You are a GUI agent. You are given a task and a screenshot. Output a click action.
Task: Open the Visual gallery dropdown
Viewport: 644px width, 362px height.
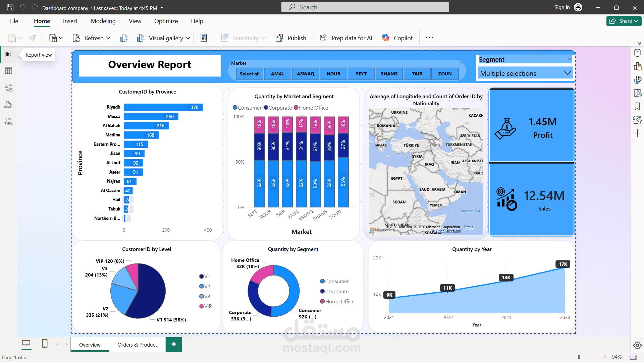tap(188, 38)
